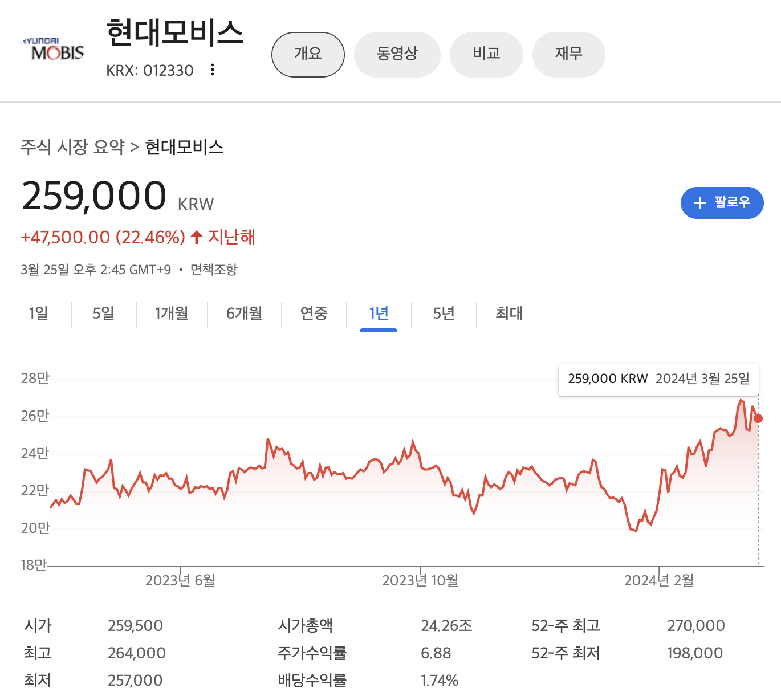
Task: Click the 259,000 KRW chart tooltip
Action: 658,379
